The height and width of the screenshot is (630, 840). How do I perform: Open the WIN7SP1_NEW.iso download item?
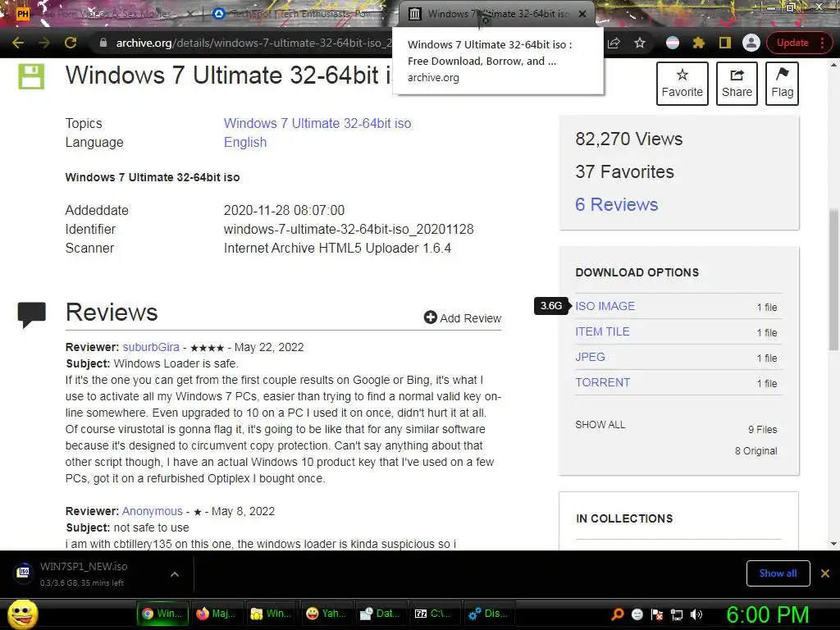pyautogui.click(x=83, y=573)
